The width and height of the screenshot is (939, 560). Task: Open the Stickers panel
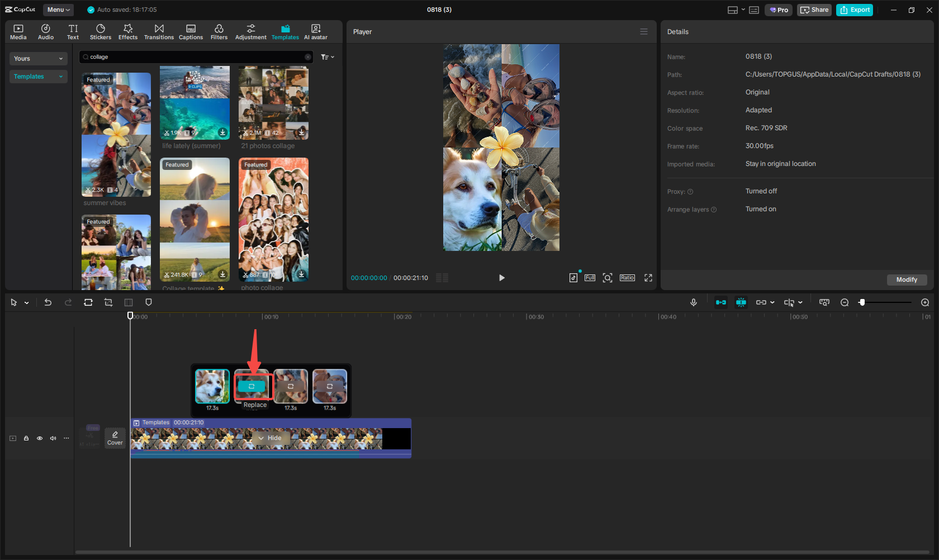click(101, 32)
